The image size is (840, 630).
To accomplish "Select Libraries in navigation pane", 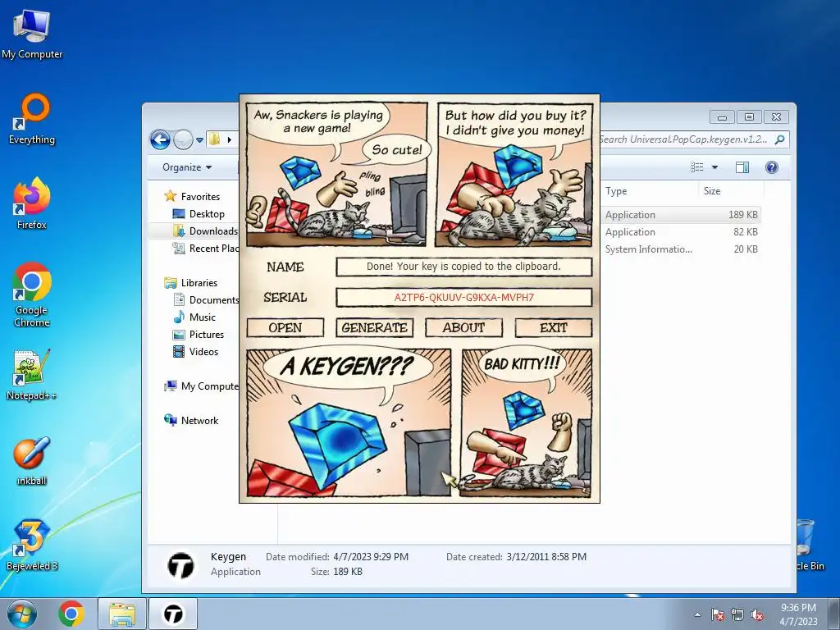I will pyautogui.click(x=199, y=283).
